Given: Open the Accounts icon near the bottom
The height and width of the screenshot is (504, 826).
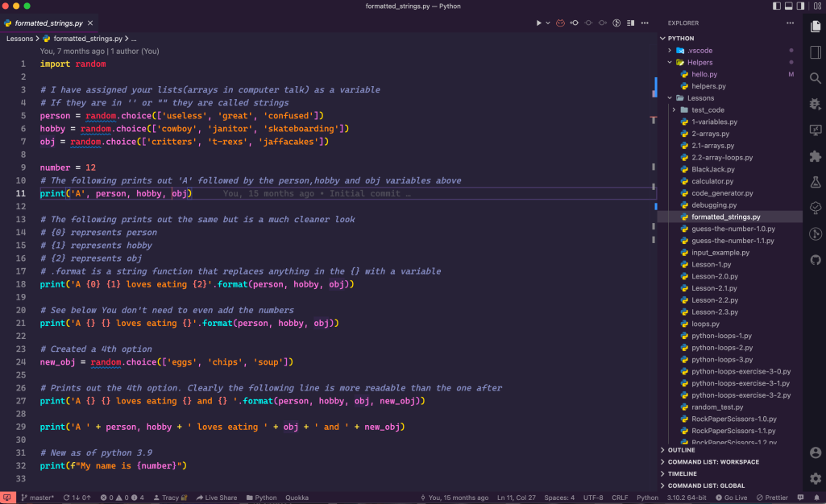Looking at the screenshot, I should click(x=816, y=452).
